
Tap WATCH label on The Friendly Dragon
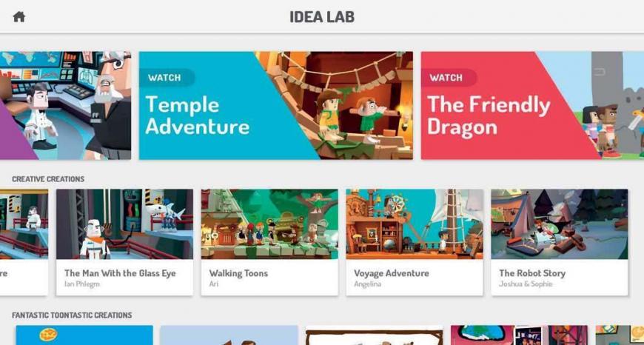pyautogui.click(x=446, y=78)
